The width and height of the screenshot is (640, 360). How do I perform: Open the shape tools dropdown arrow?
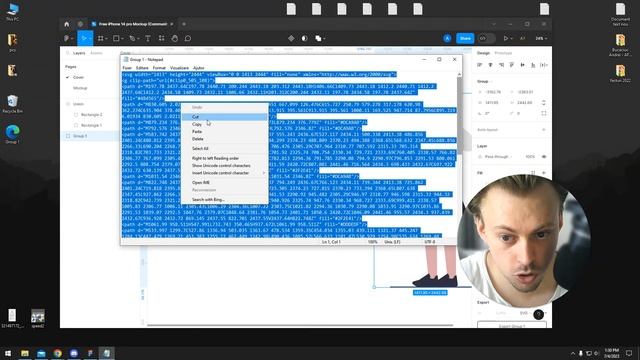click(x=122, y=39)
